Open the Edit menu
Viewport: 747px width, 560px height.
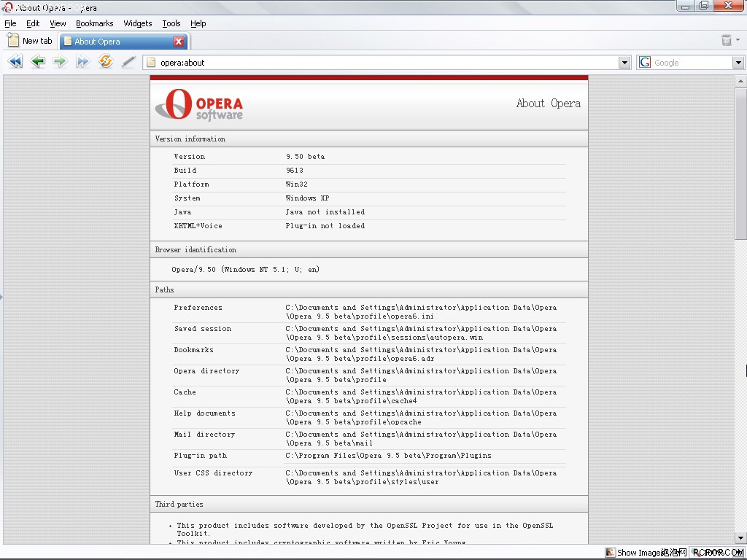(33, 23)
